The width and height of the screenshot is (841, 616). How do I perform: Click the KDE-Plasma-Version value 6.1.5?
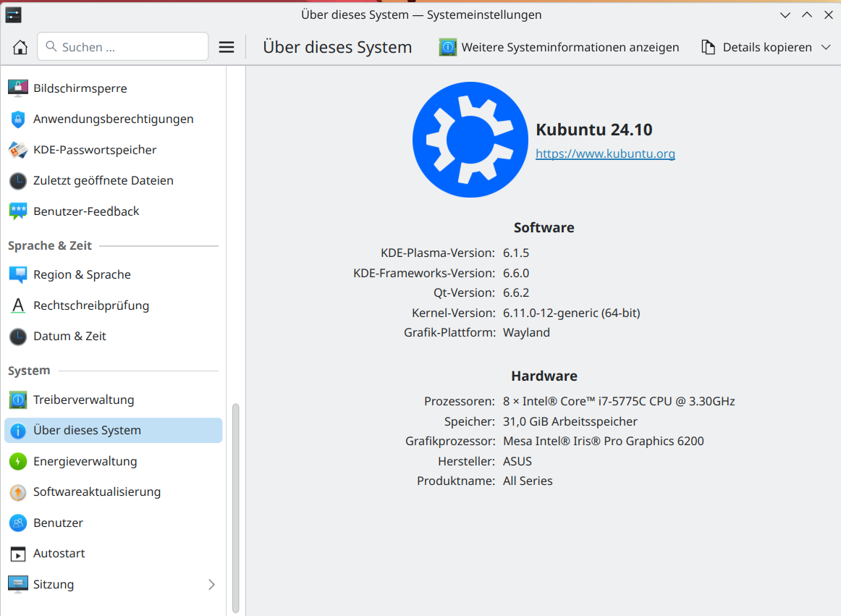[516, 253]
